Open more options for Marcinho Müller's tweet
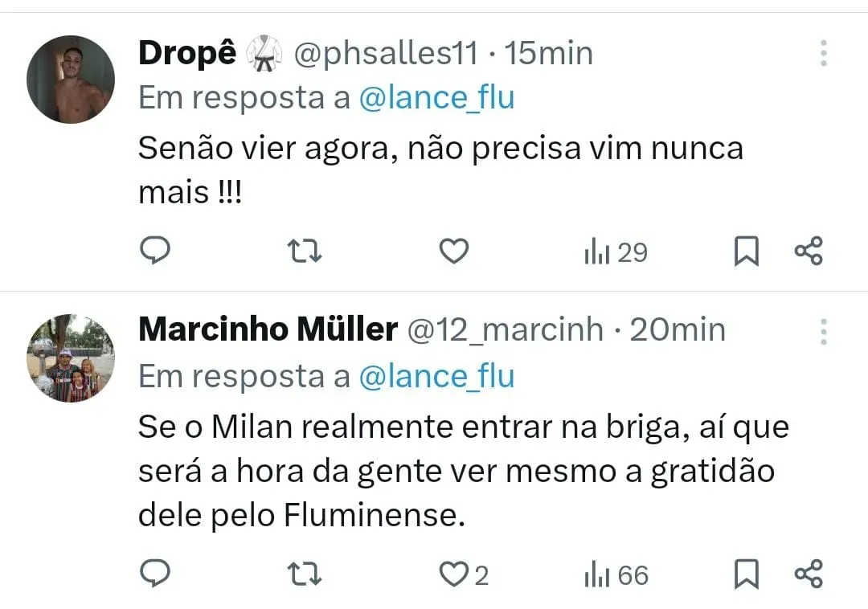The image size is (868, 609). pyautogui.click(x=824, y=331)
